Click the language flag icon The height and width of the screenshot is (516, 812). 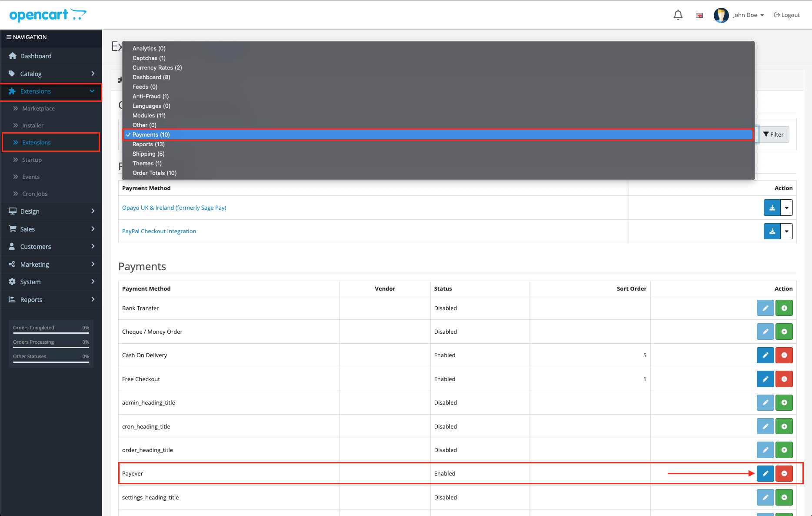pyautogui.click(x=699, y=15)
